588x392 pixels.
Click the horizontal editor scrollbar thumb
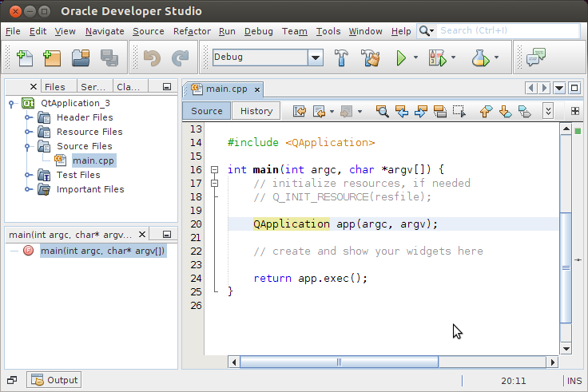(x=339, y=362)
